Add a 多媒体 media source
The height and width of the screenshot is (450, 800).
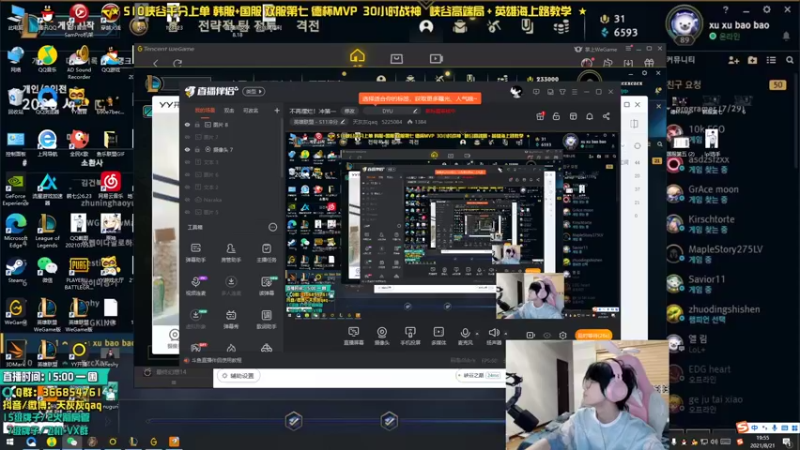click(x=438, y=336)
